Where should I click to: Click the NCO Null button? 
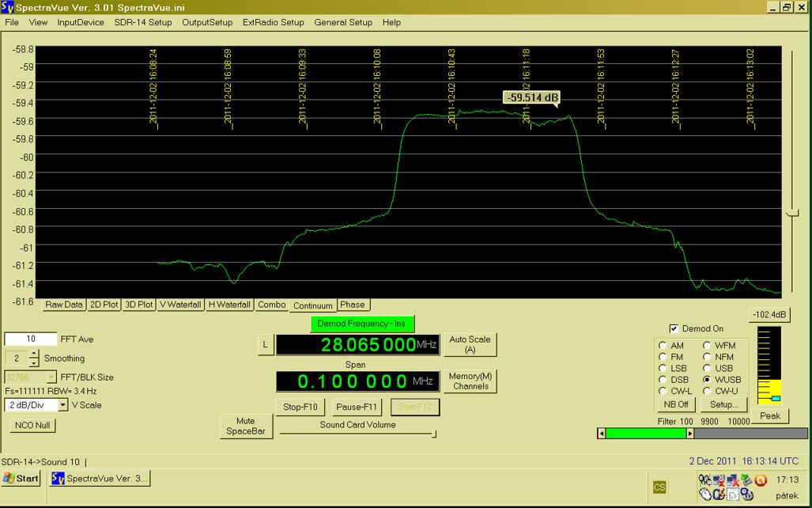pos(32,425)
